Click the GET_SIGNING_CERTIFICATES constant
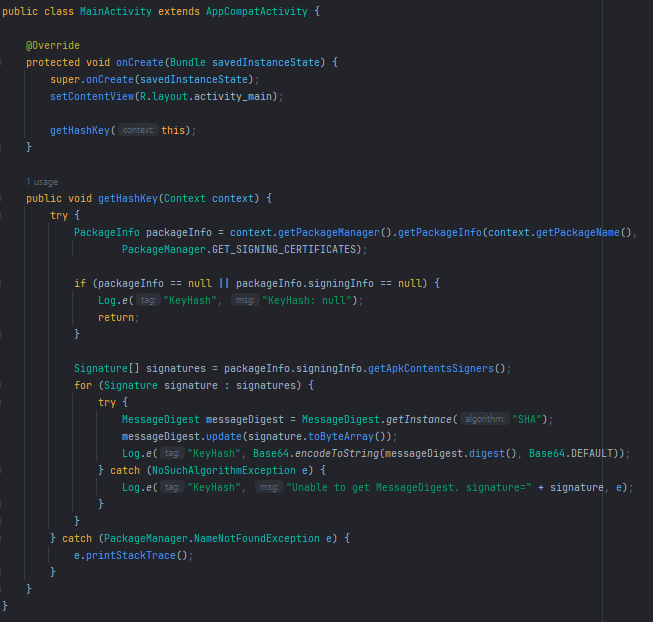653x622 pixels. pos(284,249)
